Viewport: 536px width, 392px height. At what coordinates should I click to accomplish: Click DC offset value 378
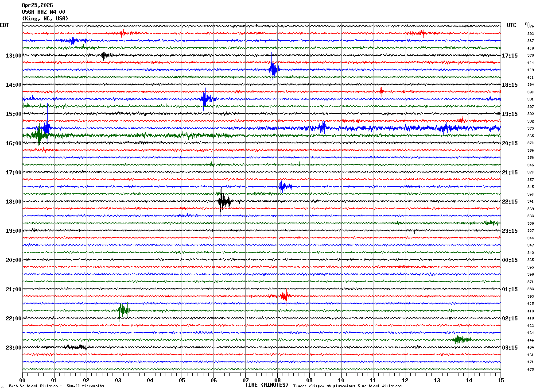click(530, 56)
